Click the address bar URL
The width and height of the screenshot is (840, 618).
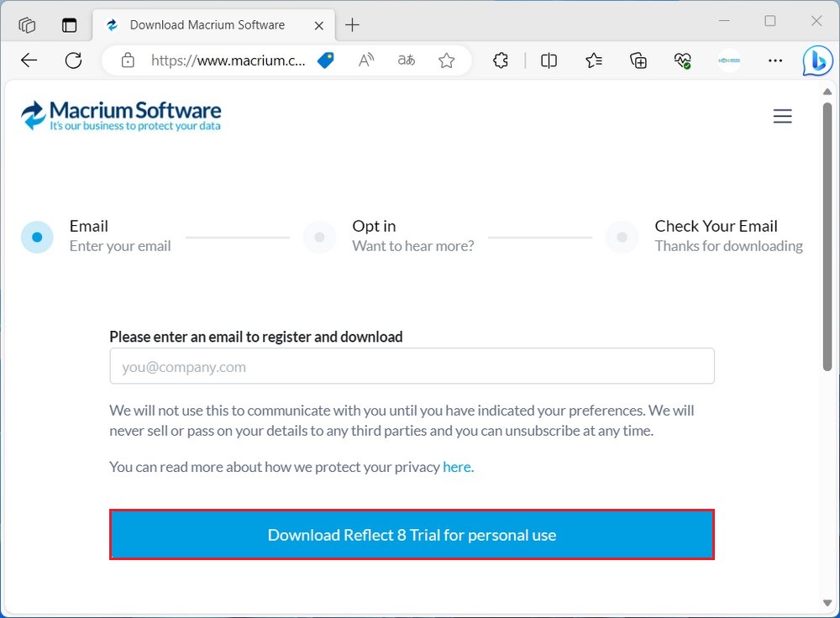(x=228, y=60)
